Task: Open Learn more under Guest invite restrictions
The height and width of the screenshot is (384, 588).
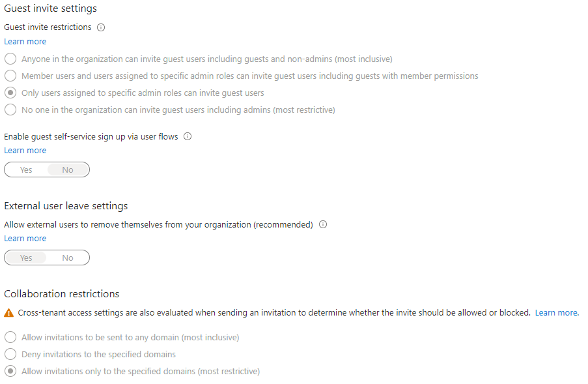Action: (25, 41)
